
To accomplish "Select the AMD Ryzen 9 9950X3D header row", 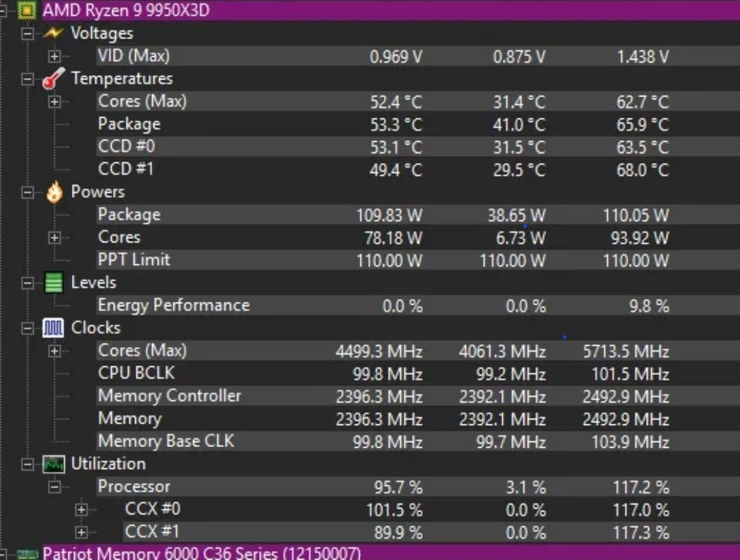I will (x=391, y=10).
